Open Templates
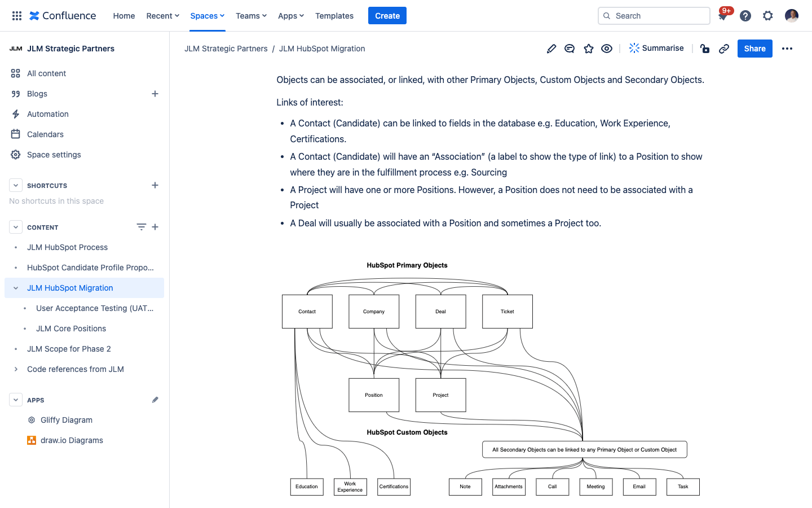The height and width of the screenshot is (508, 812). pos(334,16)
